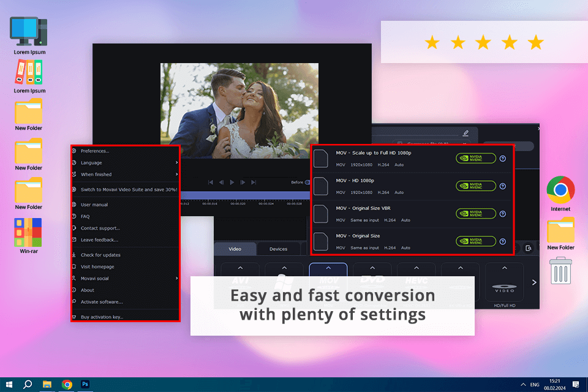
Task: Expand the Windows-logo format card chevron
Action: [x=284, y=268]
